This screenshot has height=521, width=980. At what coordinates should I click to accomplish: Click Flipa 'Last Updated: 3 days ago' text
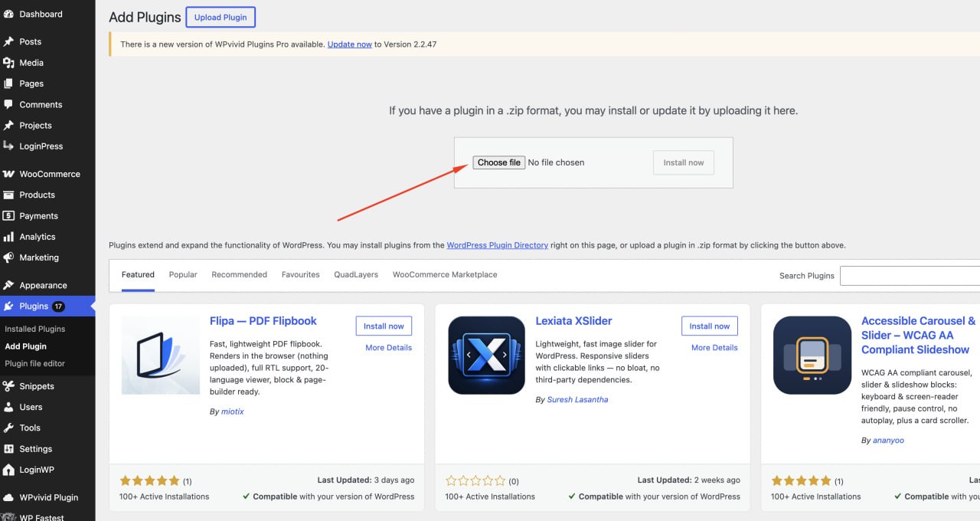point(366,480)
